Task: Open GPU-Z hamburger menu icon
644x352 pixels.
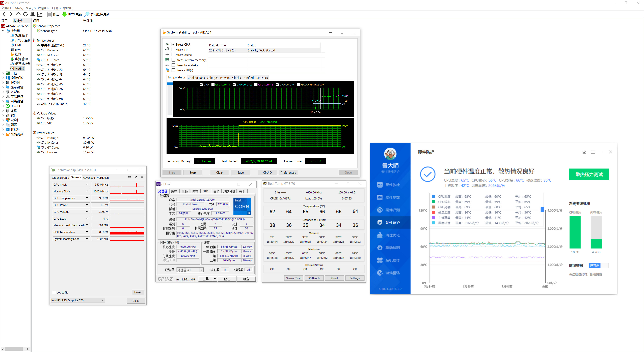Action: click(x=142, y=177)
